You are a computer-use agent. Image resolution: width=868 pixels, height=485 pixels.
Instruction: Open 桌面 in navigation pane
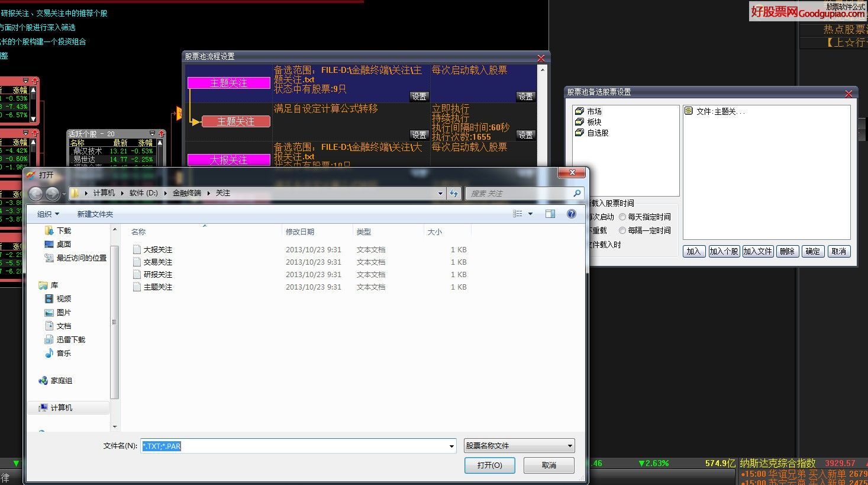pyautogui.click(x=58, y=244)
